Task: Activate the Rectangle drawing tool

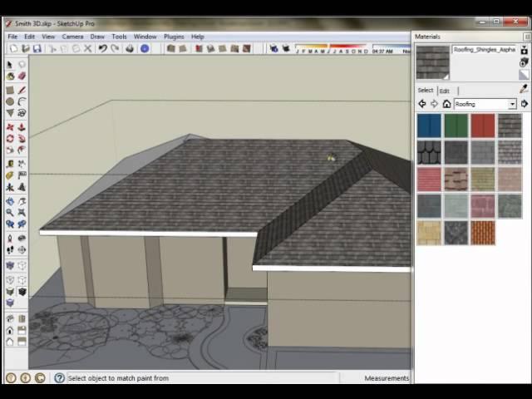Action: coord(10,90)
